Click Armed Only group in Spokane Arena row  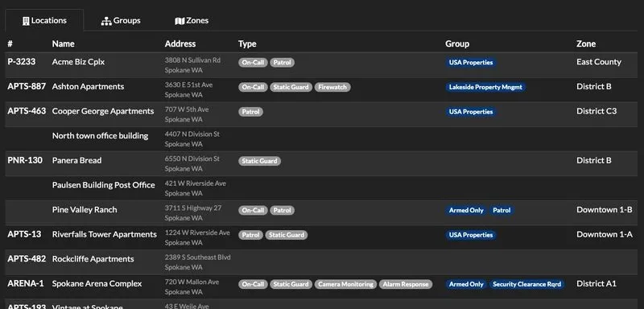coord(466,284)
